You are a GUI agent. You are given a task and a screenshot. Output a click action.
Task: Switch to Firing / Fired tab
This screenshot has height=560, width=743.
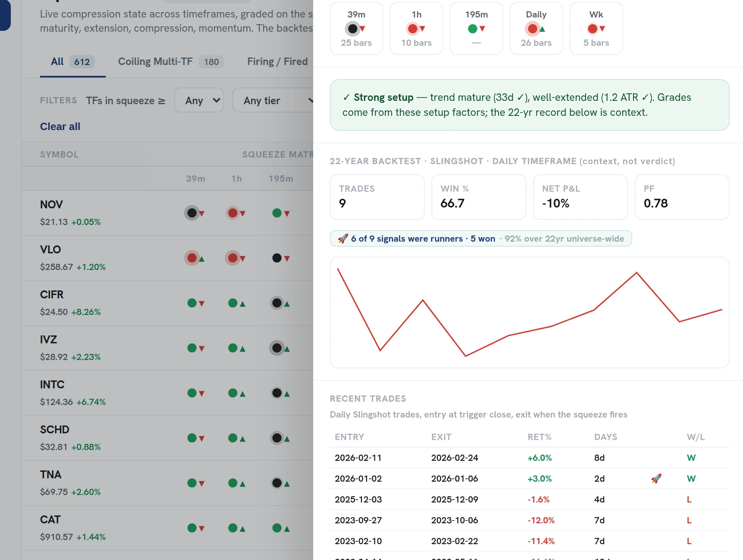point(277,62)
